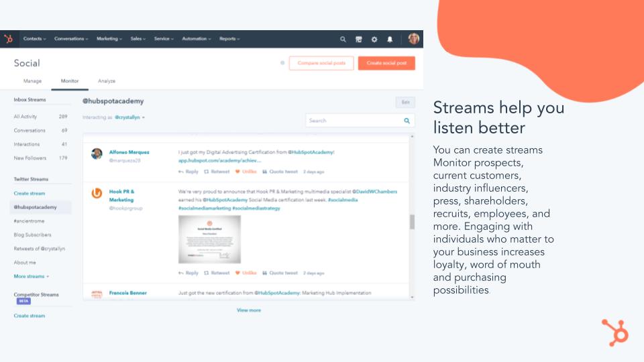644x362 pixels.
Task: Expand More streams list
Action: pos(32,277)
